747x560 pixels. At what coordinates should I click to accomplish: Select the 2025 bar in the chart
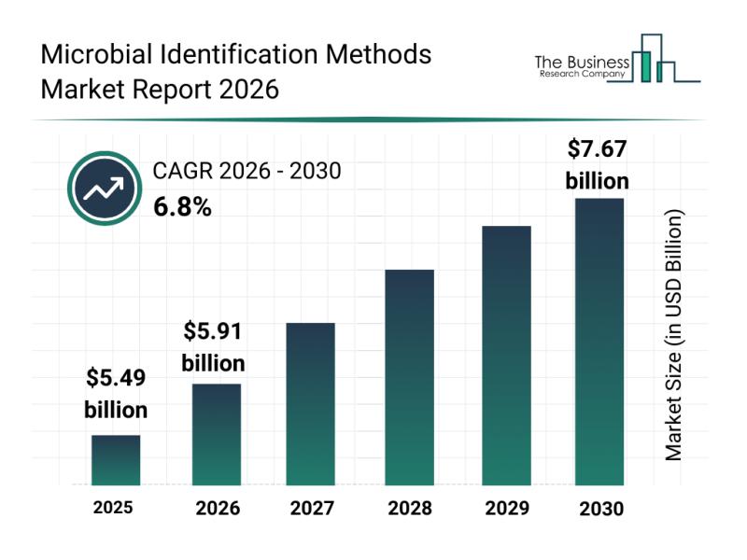tap(116, 460)
